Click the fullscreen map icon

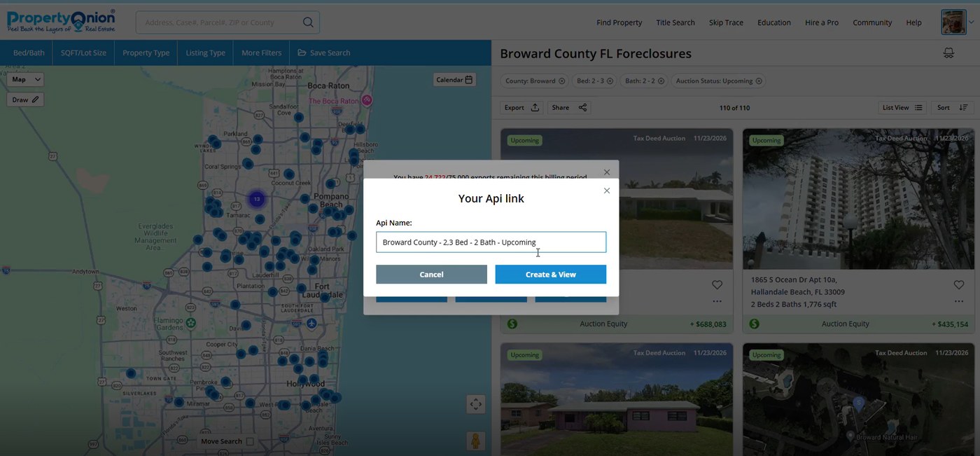coord(475,404)
